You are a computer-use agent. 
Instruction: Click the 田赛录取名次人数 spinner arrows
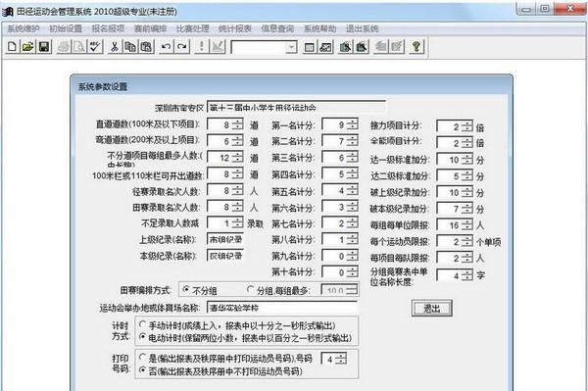[237, 207]
